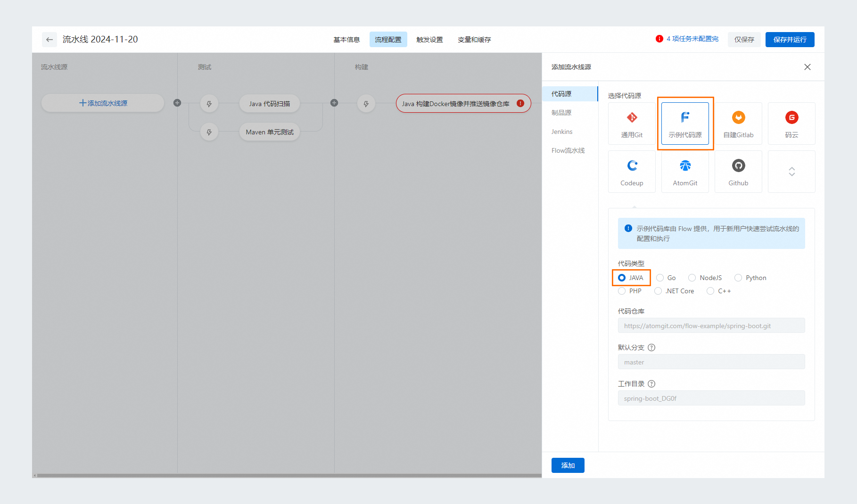
Task: Select the PHP code type radio
Action: pyautogui.click(x=622, y=291)
